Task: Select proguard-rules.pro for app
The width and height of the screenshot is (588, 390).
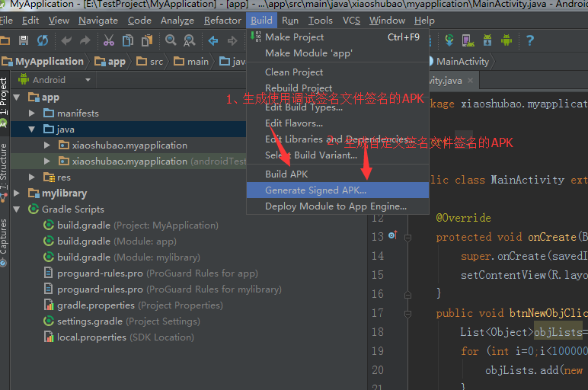Action: (x=151, y=273)
